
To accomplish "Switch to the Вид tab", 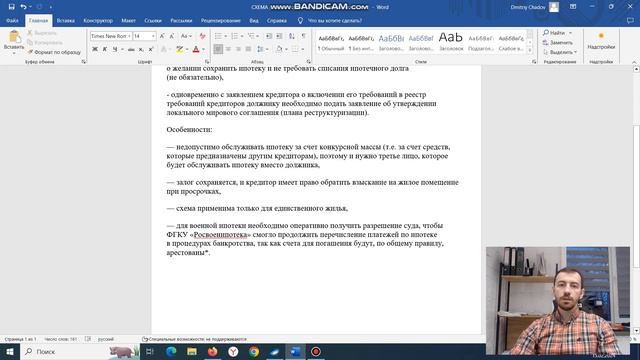I will [254, 20].
